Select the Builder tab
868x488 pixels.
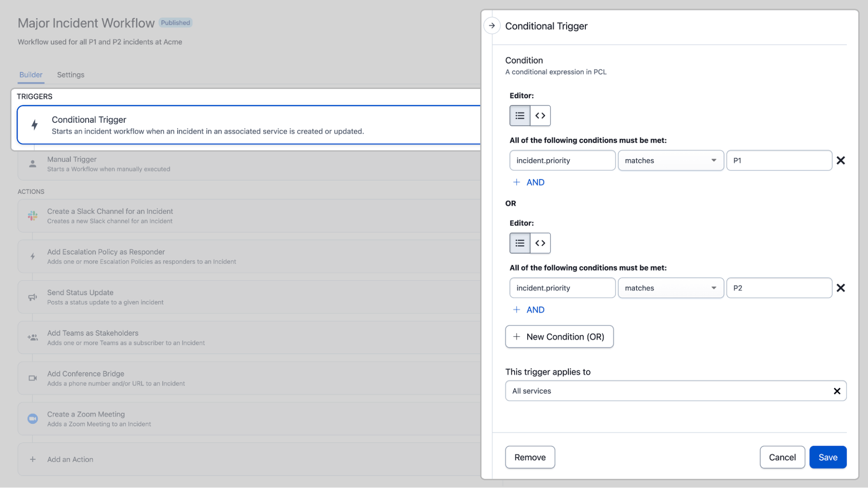point(31,75)
